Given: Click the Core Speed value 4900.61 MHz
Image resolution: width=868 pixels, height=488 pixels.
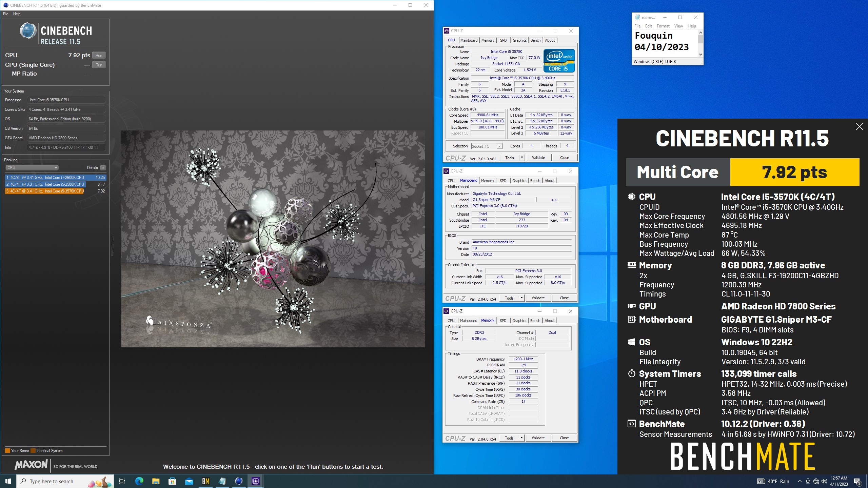Looking at the screenshot, I should tap(488, 115).
